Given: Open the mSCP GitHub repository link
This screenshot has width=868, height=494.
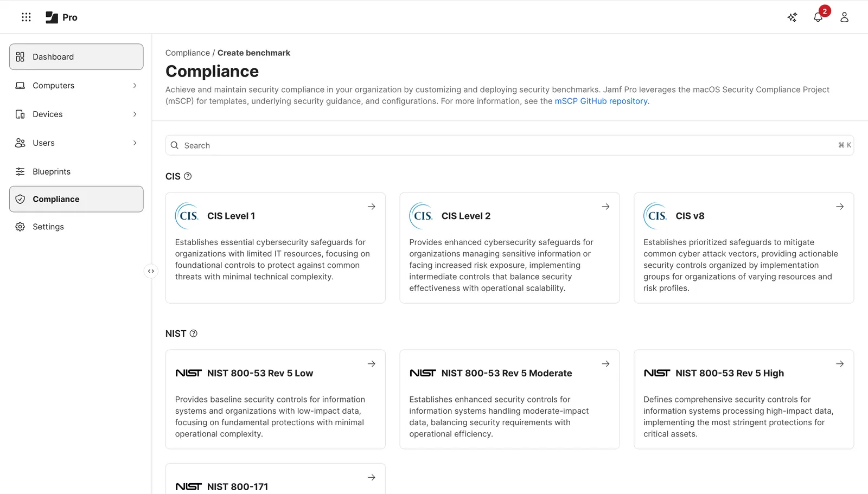Looking at the screenshot, I should (x=601, y=101).
